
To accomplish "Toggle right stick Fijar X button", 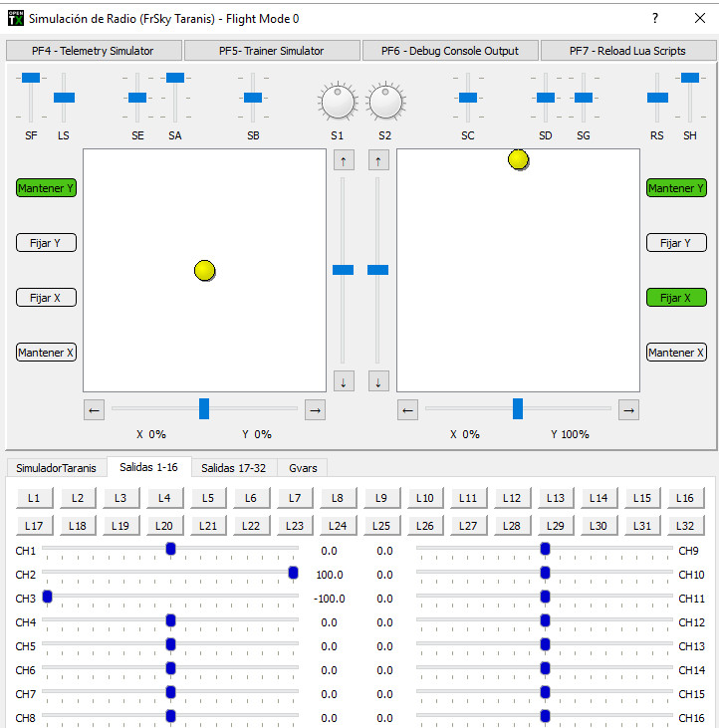I will click(x=676, y=298).
